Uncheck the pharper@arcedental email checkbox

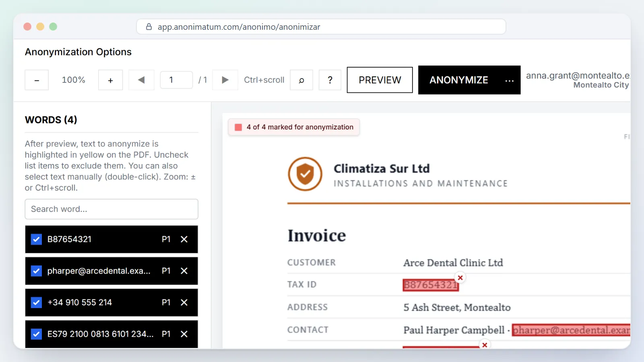pos(36,271)
